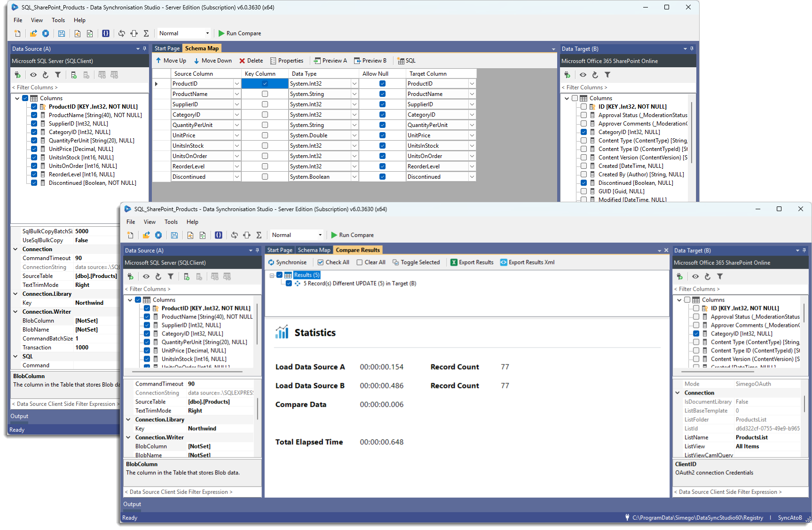Viewport: 812px width, 530px height.
Task: Click Save icon in back window toolbar
Action: (x=62, y=33)
